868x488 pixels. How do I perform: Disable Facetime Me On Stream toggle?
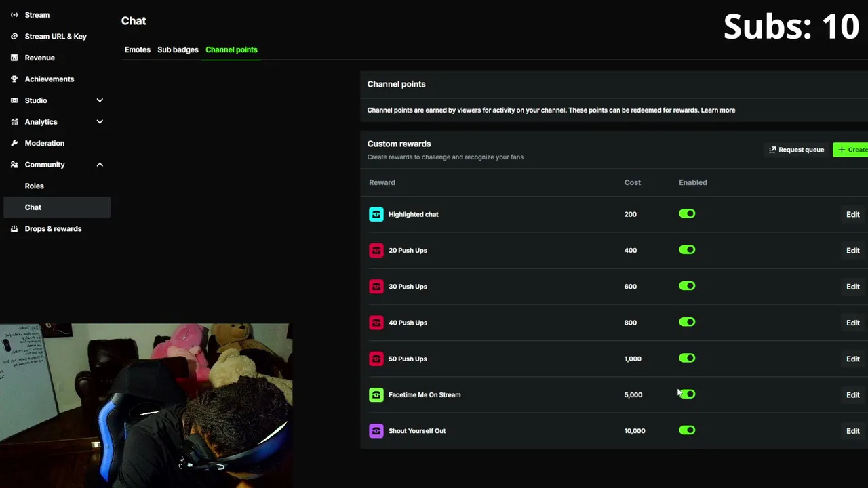point(687,394)
